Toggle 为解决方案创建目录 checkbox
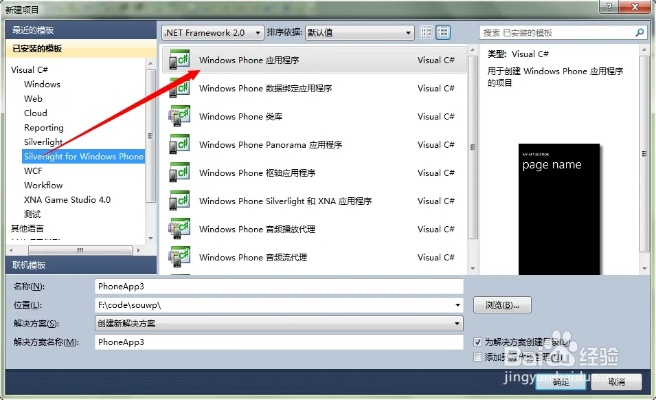The image size is (656, 400). pyautogui.click(x=477, y=342)
